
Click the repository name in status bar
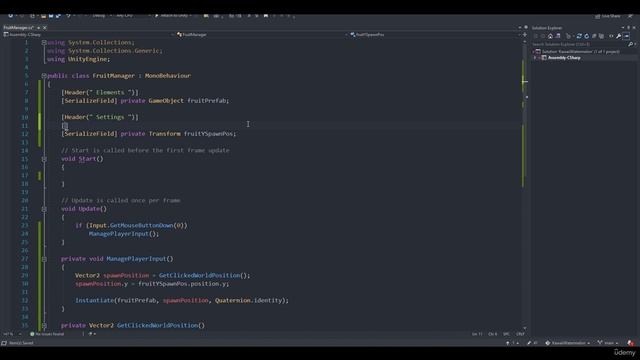(567, 343)
